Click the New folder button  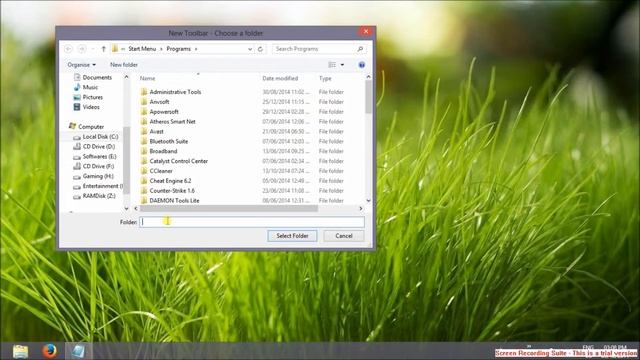coord(124,65)
